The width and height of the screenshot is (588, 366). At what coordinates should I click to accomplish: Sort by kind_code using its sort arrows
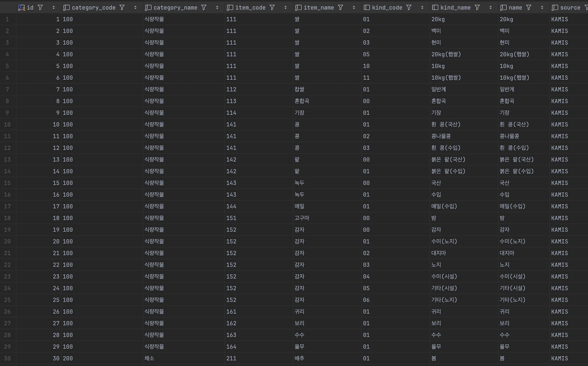coord(422,8)
